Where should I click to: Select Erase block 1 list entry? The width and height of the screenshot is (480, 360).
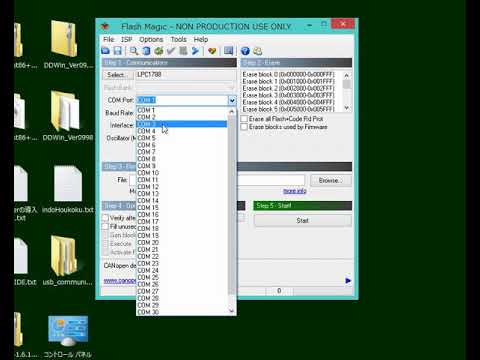289,81
